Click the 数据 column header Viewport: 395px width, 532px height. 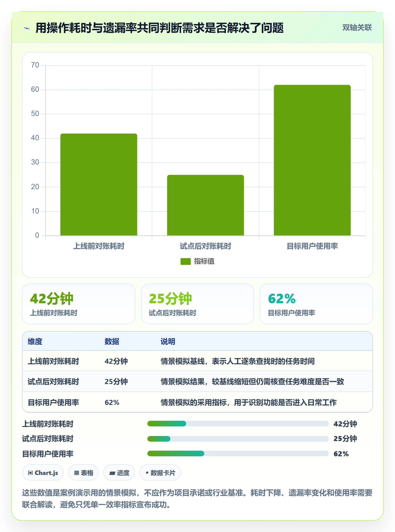112,341
